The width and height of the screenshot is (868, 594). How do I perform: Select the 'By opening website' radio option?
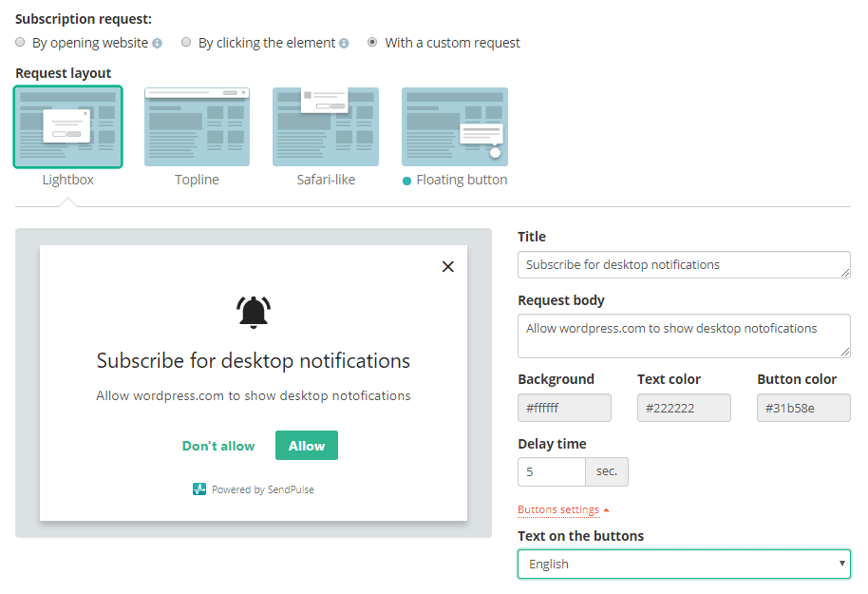coord(21,42)
